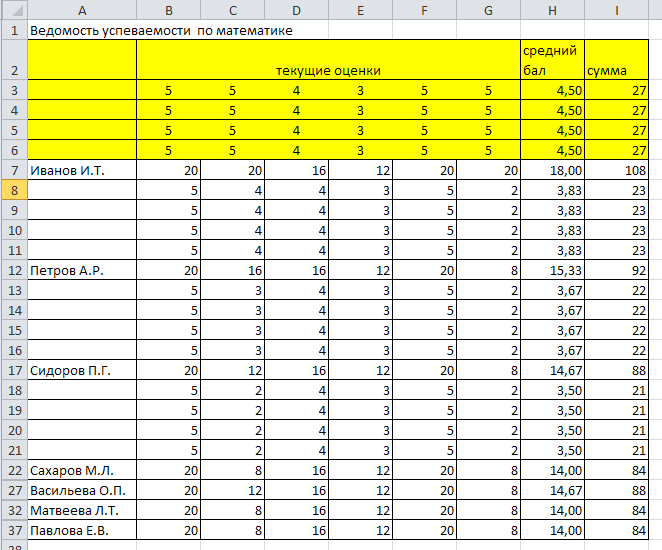Select row 12 header
Screen dimensions: 662x550
[x=15, y=270]
